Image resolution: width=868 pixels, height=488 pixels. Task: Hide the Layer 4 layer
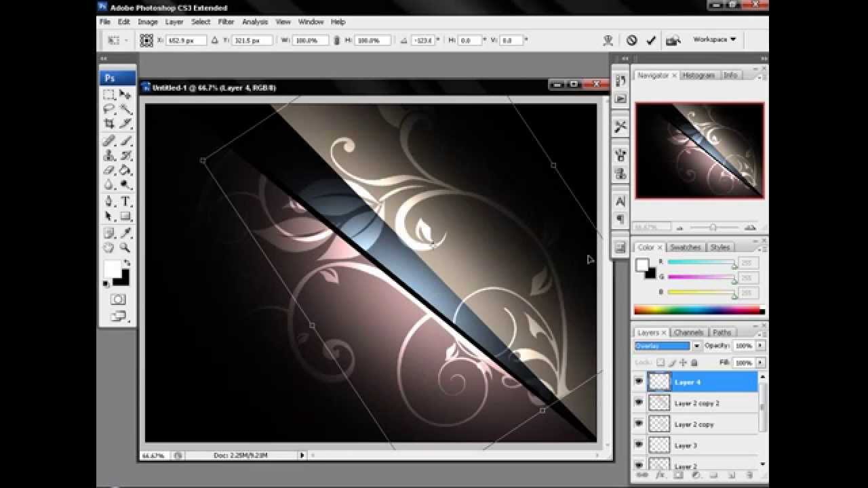(x=638, y=382)
